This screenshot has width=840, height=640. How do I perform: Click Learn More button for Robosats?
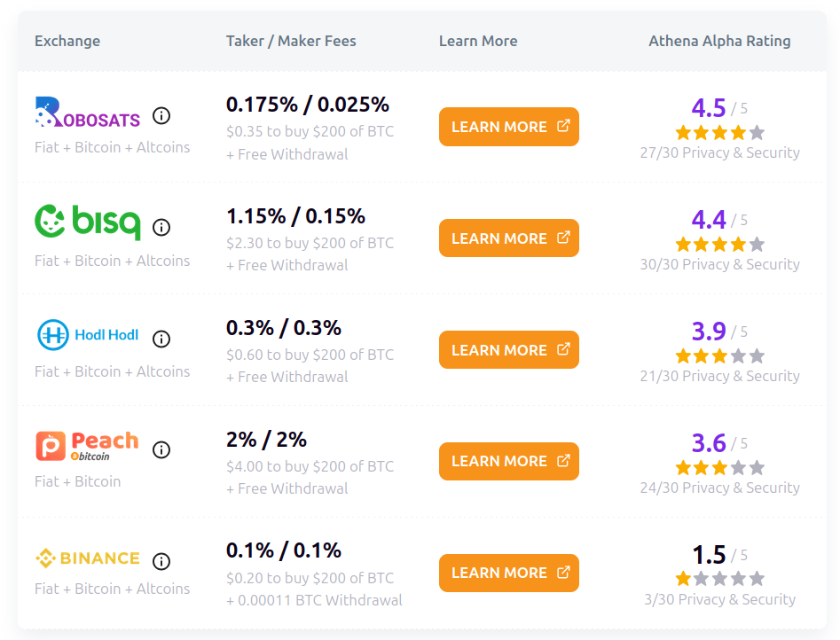coord(509,127)
